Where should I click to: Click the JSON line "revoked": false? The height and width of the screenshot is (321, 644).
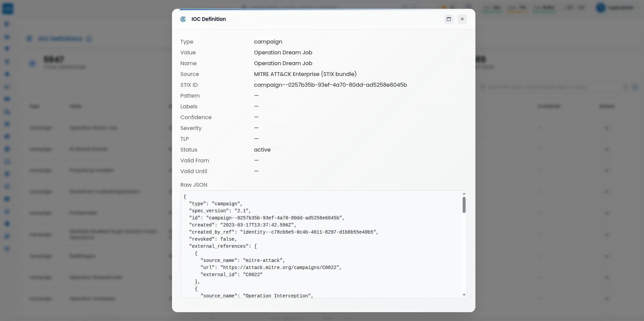[213, 239]
